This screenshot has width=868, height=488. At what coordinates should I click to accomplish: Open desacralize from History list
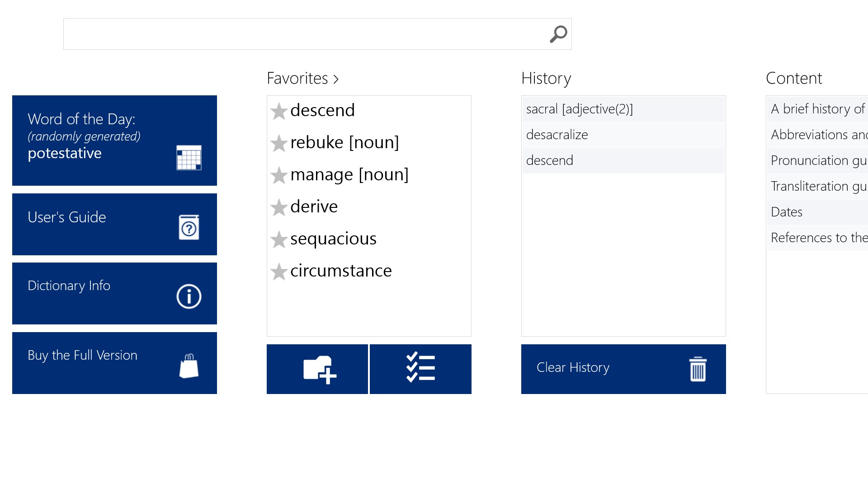click(x=557, y=134)
